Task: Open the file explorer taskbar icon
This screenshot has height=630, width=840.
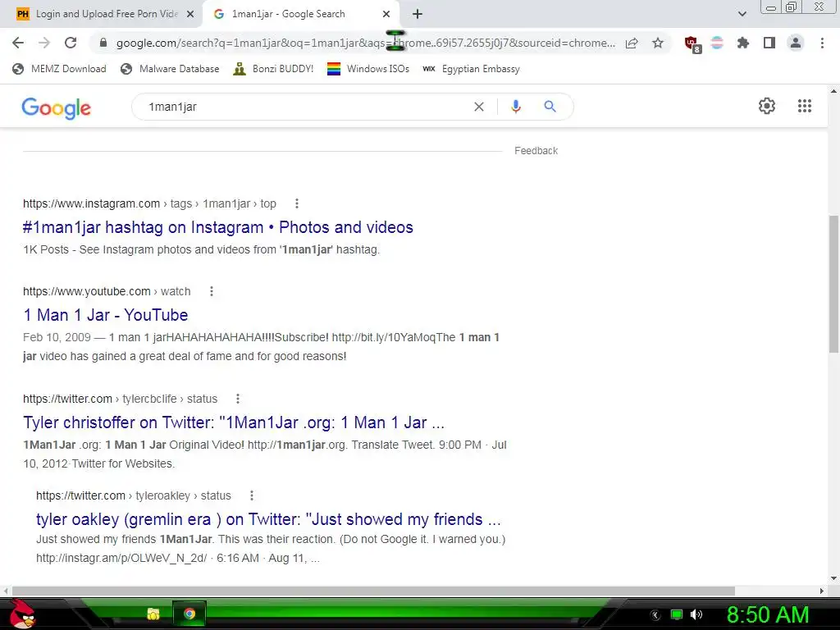Action: tap(153, 614)
